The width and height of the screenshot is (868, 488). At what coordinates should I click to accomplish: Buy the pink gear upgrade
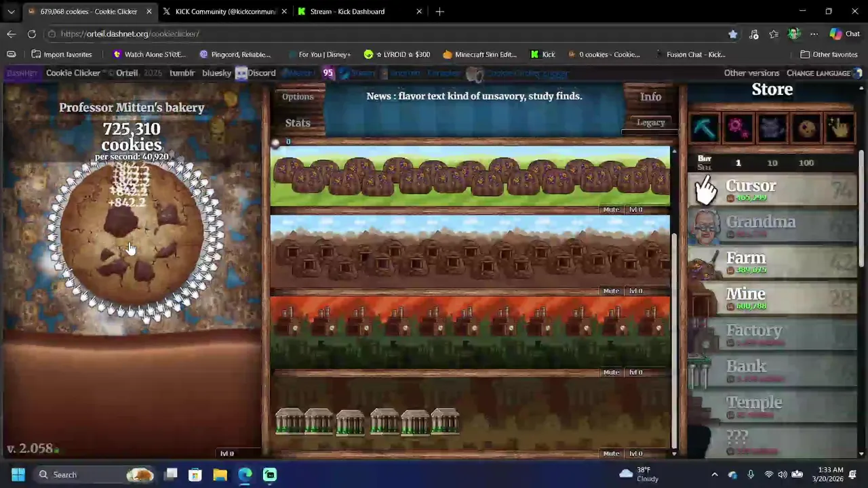[738, 127]
